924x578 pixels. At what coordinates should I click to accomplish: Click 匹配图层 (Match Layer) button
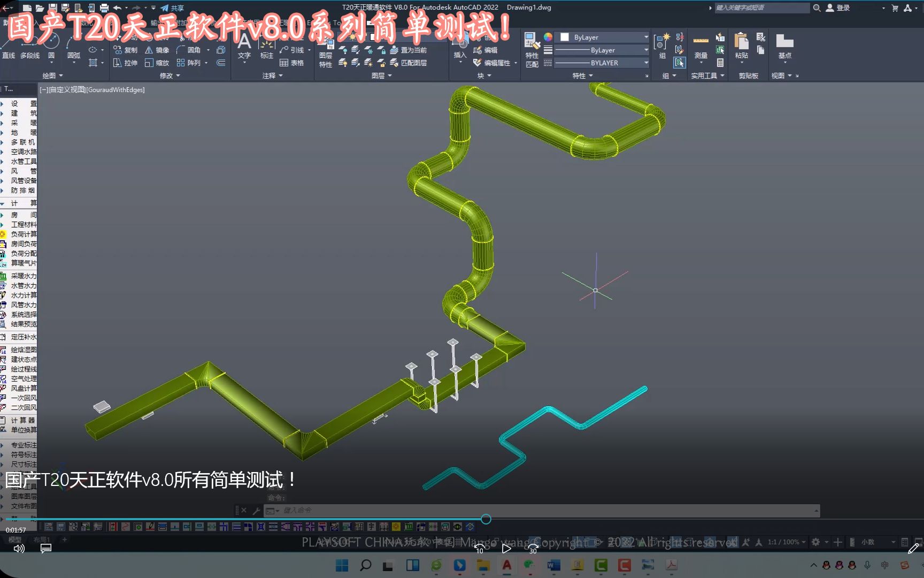[x=409, y=63]
